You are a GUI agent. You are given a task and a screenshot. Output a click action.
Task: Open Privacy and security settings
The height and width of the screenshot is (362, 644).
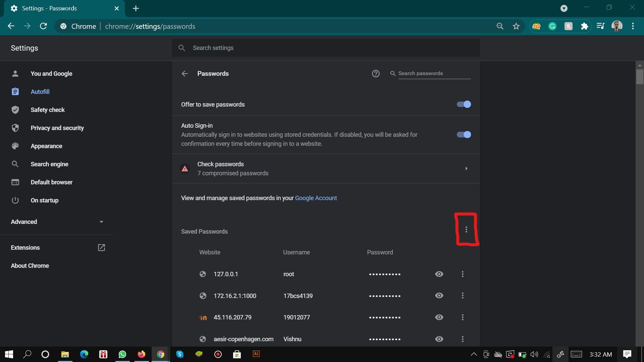pyautogui.click(x=57, y=128)
